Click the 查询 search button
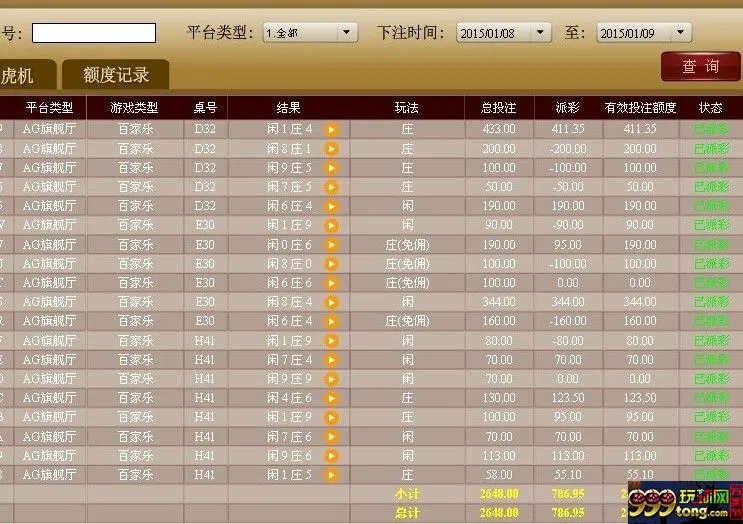 (700, 66)
